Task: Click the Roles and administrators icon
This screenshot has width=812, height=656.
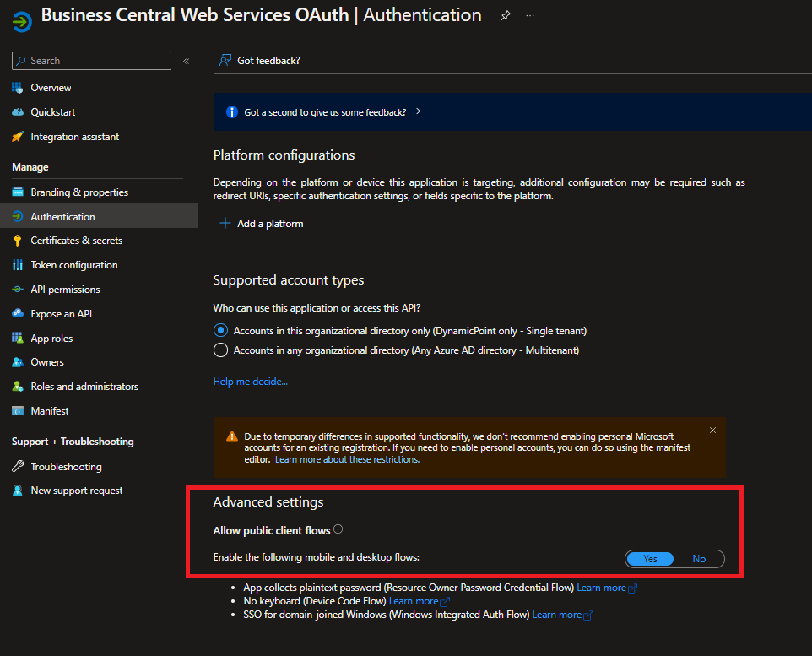Action: pos(18,387)
